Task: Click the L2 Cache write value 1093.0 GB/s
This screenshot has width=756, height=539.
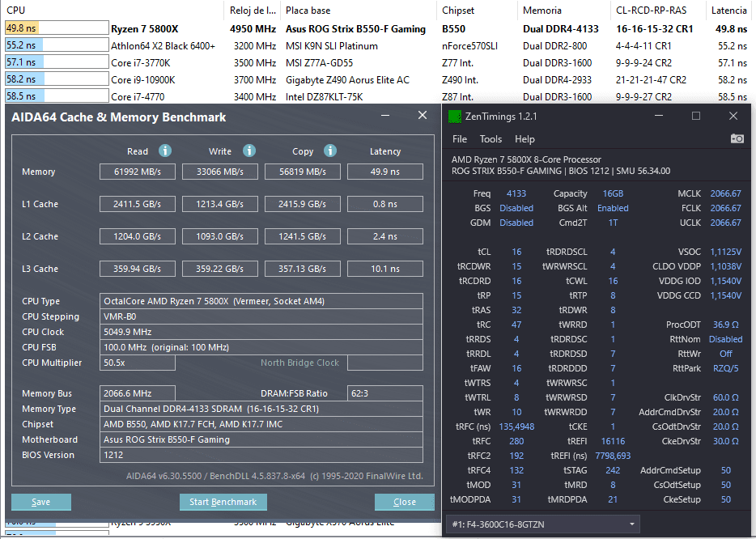Action: point(220,236)
